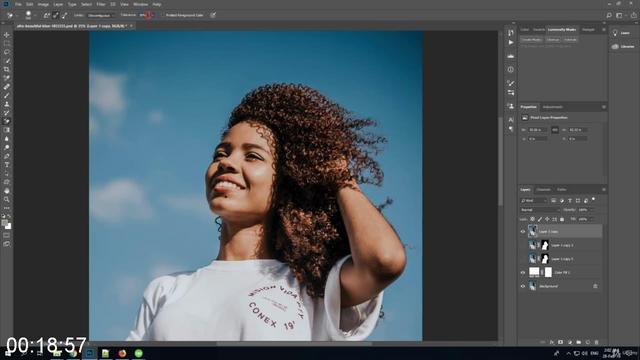This screenshot has height=360, width=640.
Task: Show the hidden Layer 1 copy 3 layer
Action: [523, 245]
